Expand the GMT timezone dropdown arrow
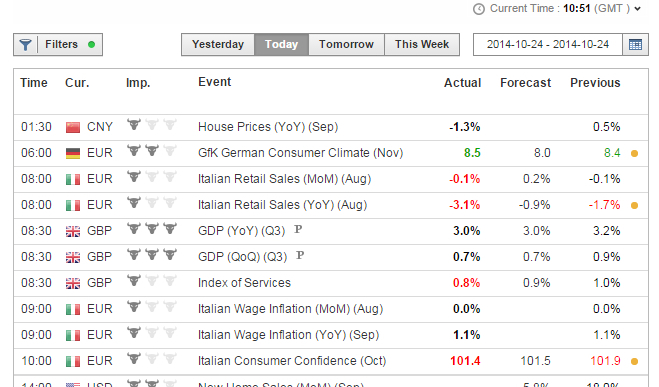This screenshot has height=387, width=659. click(x=638, y=9)
